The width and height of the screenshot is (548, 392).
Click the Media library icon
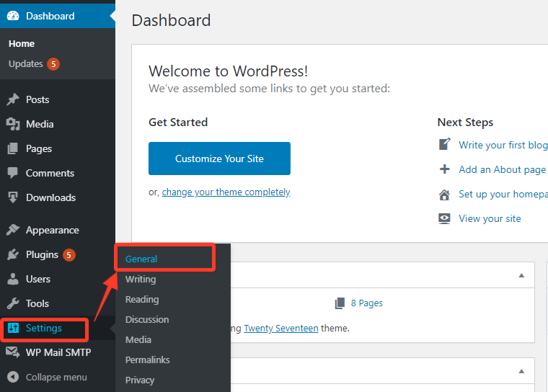[13, 124]
